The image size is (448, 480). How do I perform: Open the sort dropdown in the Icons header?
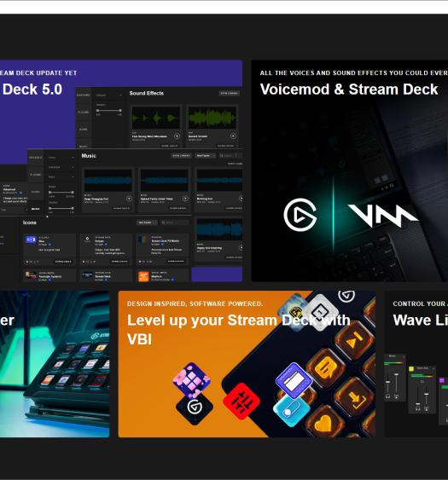(x=147, y=223)
